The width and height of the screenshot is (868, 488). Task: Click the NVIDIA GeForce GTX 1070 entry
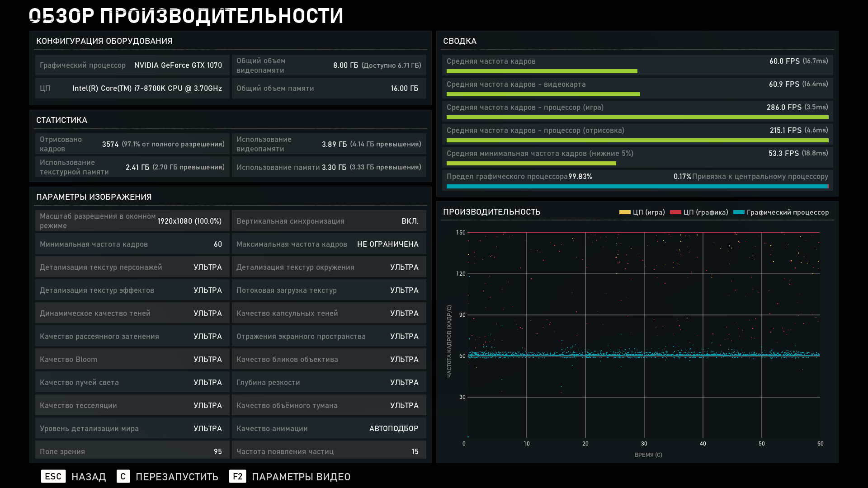pyautogui.click(x=178, y=65)
